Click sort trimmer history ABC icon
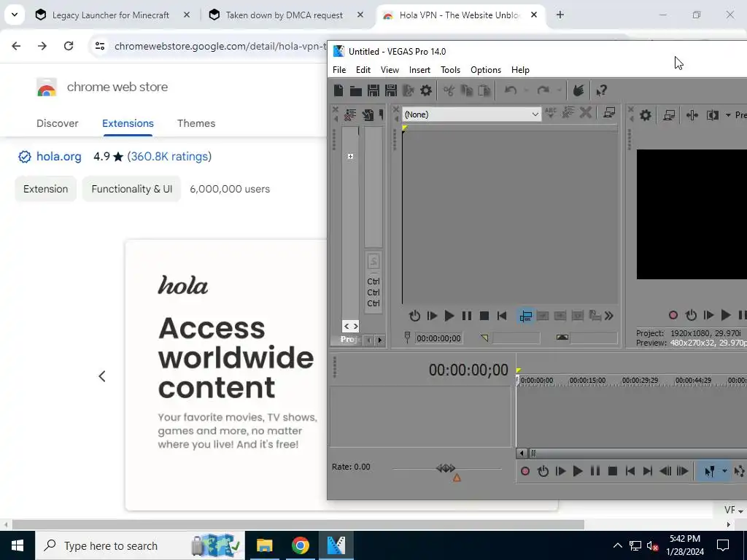 point(551,113)
